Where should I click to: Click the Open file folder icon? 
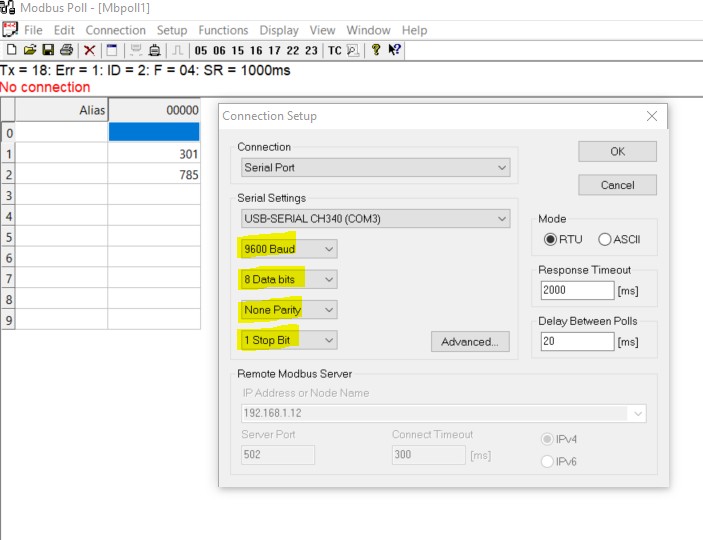(29, 49)
